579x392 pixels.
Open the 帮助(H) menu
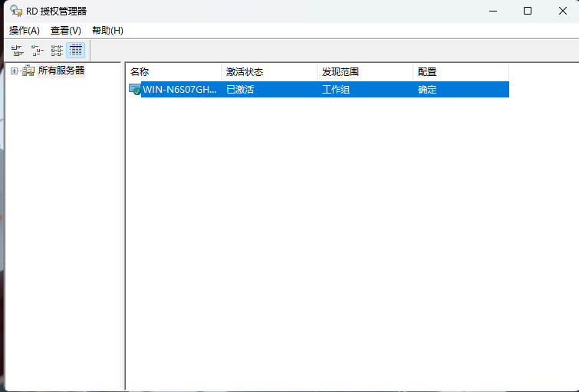pos(107,31)
